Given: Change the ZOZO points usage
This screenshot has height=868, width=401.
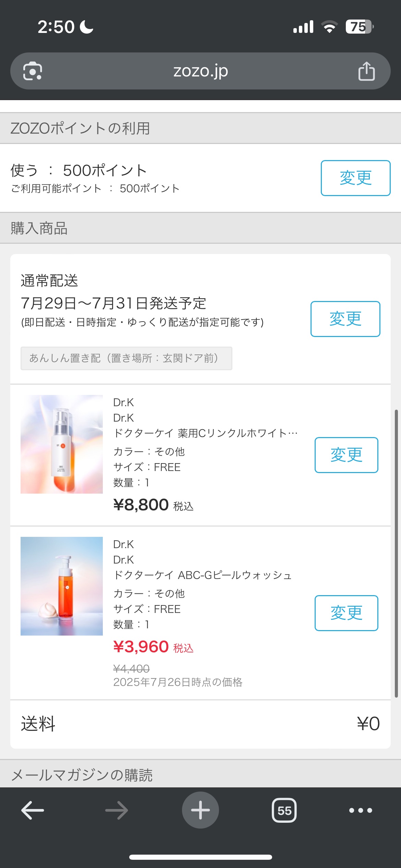Looking at the screenshot, I should (x=355, y=178).
